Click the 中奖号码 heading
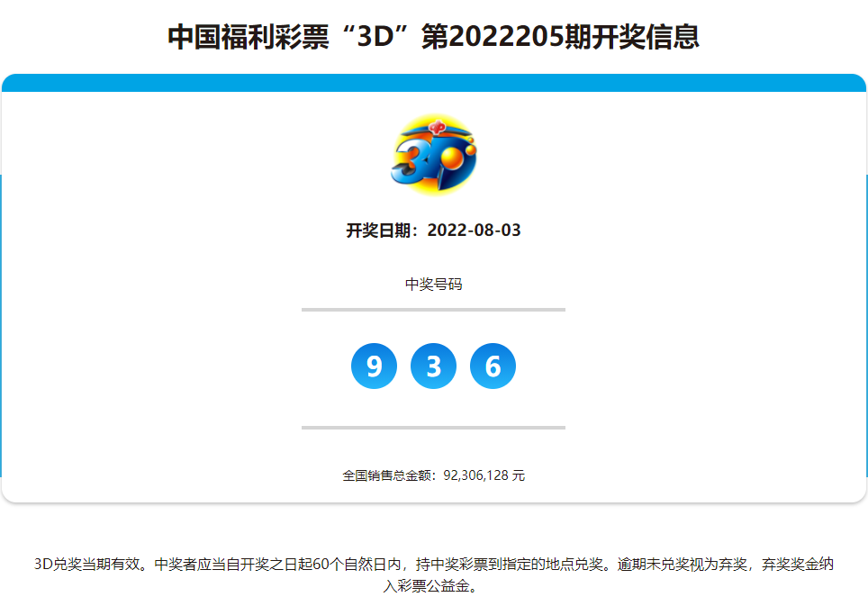The image size is (868, 606). pyautogui.click(x=433, y=285)
